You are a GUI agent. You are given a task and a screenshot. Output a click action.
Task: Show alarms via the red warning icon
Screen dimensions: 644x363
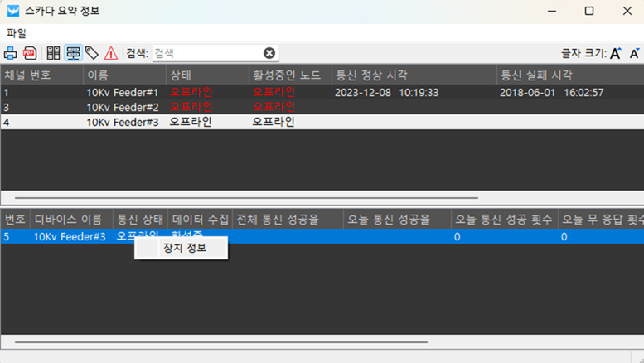pos(111,53)
